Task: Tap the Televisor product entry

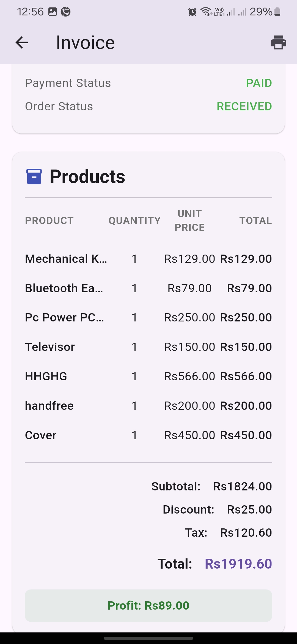Action: coord(50,347)
